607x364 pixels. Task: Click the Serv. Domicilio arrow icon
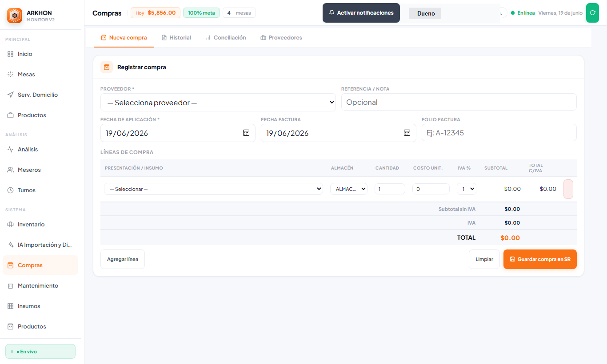[x=11, y=95]
